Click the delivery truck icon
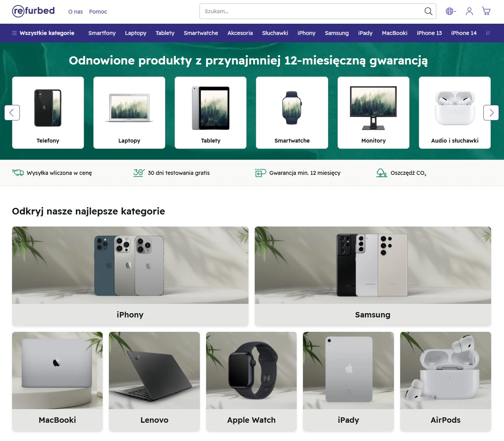This screenshot has width=504, height=441. 18,173
